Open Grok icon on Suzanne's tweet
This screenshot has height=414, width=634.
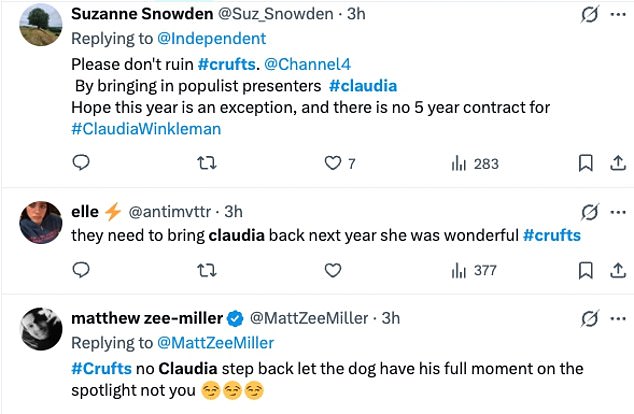590,17
